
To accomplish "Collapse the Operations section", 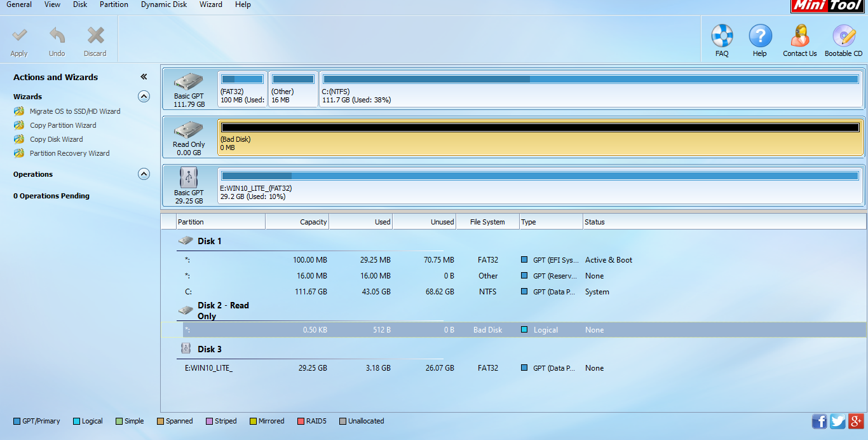I will point(144,174).
